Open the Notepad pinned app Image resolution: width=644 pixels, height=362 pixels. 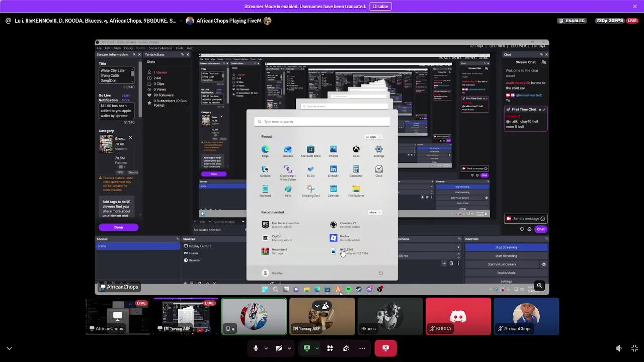click(x=265, y=191)
